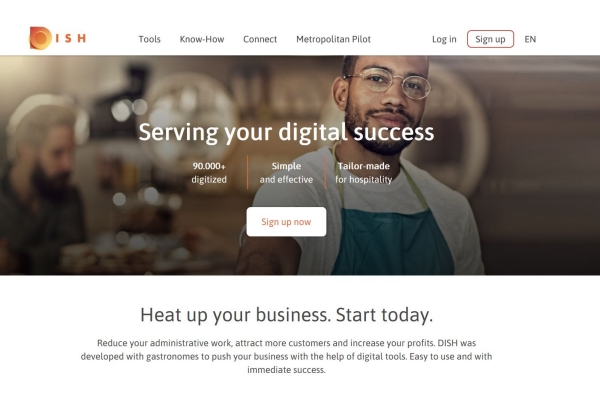Click the DISH letters wordmark
This screenshot has height=400, width=600.
pos(71,38)
